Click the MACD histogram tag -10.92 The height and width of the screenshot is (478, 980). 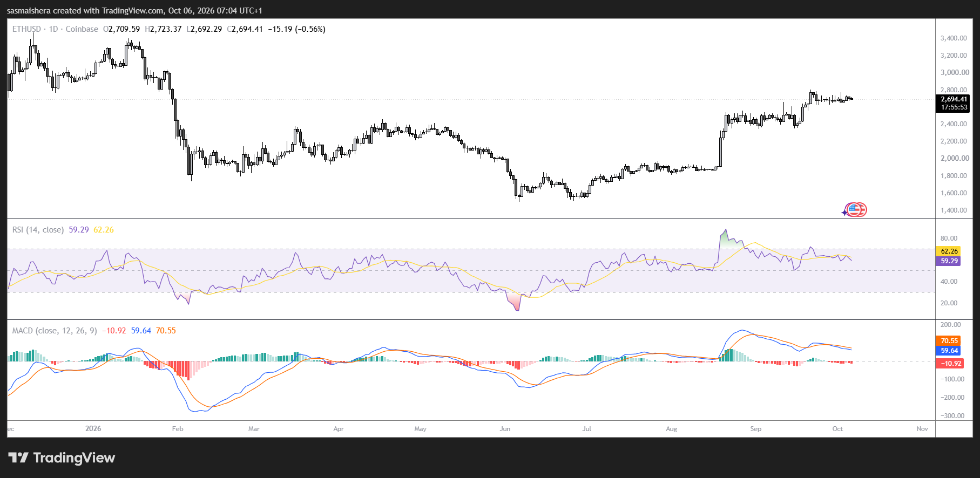(x=950, y=364)
